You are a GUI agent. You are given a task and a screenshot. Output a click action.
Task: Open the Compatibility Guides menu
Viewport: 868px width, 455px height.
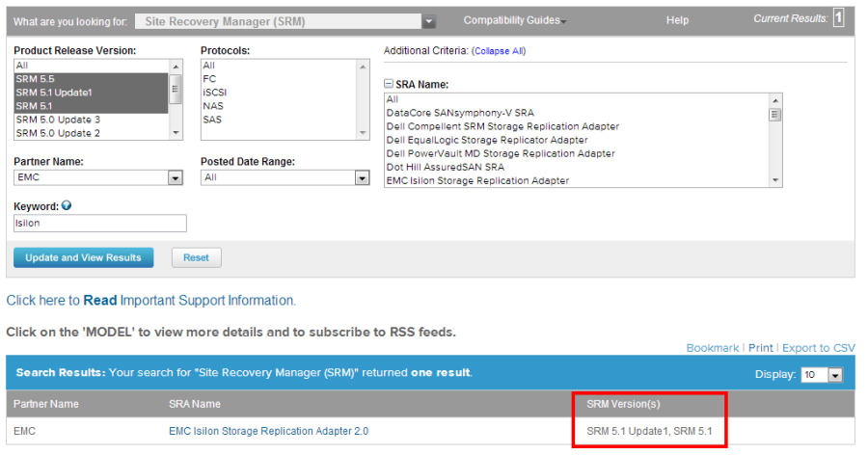pos(514,20)
